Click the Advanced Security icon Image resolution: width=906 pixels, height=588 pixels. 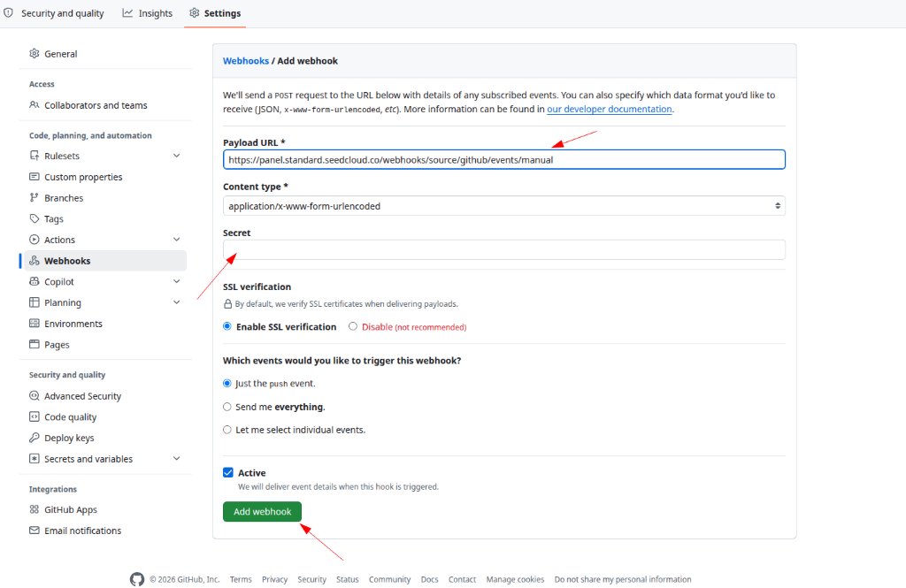[35, 395]
